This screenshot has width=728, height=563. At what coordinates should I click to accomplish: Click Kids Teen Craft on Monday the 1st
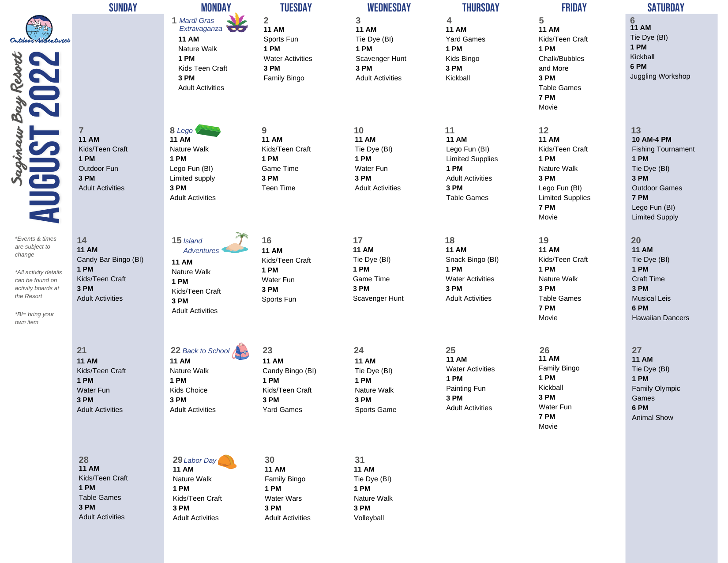coord(203,68)
